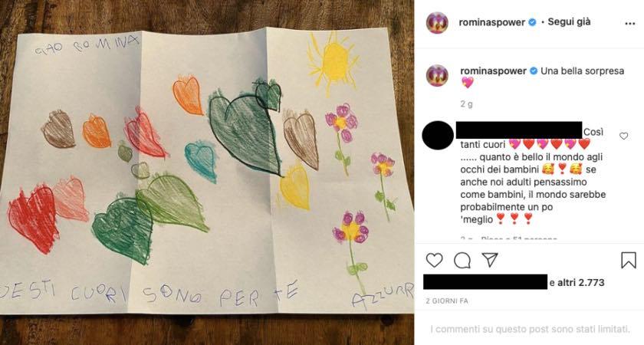
Task: Click the redacted commenter username
Action: [519, 130]
